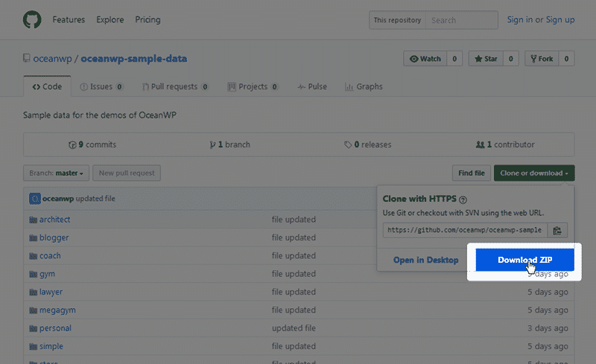Screen dimensions: 596x364
Task: View the 1 contributor page
Action: [x=505, y=144]
